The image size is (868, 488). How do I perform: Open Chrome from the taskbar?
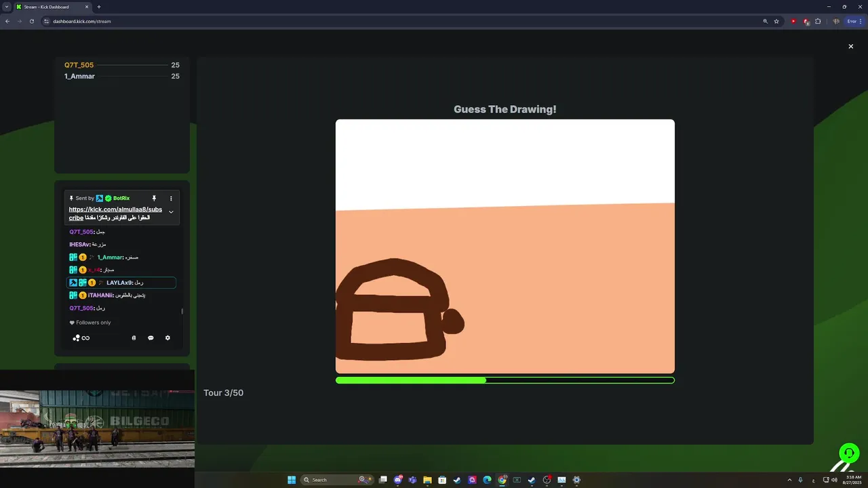tap(502, 480)
